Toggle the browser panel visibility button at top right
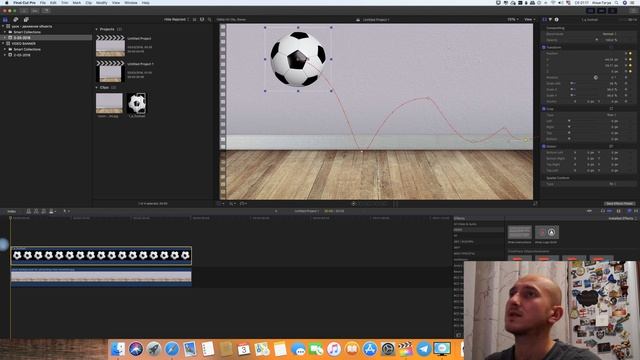 [x=591, y=11]
